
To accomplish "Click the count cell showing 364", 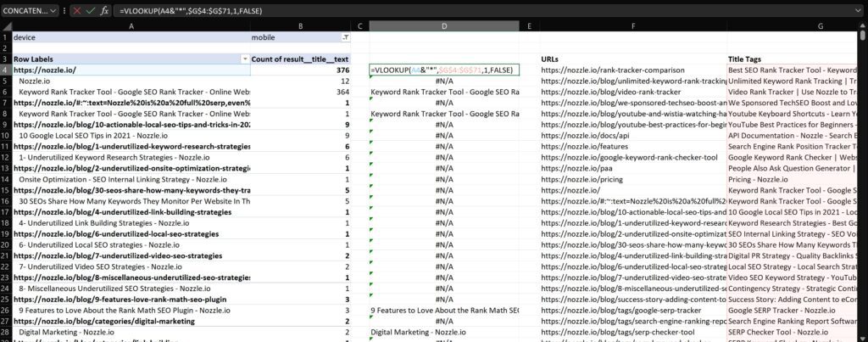I will pos(301,92).
